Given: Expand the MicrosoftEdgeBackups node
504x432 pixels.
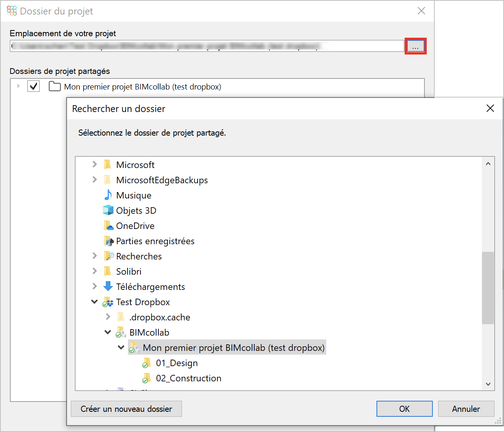Looking at the screenshot, I should coord(95,179).
